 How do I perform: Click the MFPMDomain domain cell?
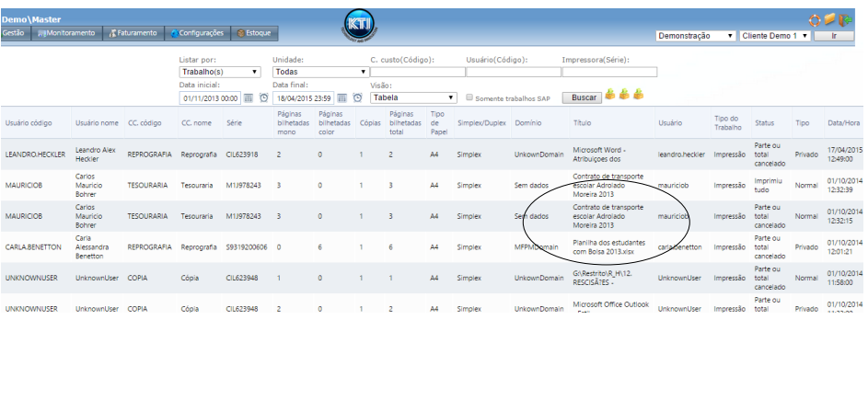[x=537, y=247]
